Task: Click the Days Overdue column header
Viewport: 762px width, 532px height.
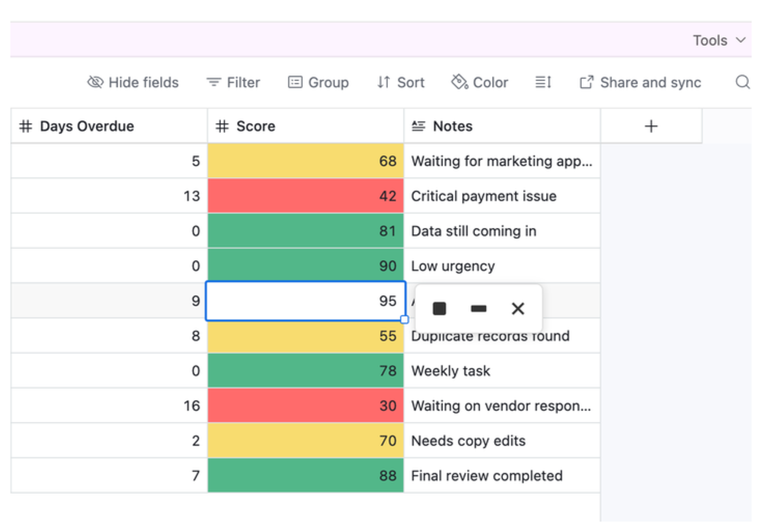Action: coord(86,126)
